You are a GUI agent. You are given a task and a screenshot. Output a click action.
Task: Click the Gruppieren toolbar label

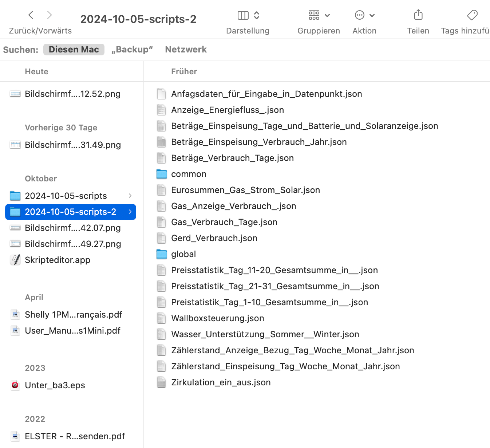319,31
